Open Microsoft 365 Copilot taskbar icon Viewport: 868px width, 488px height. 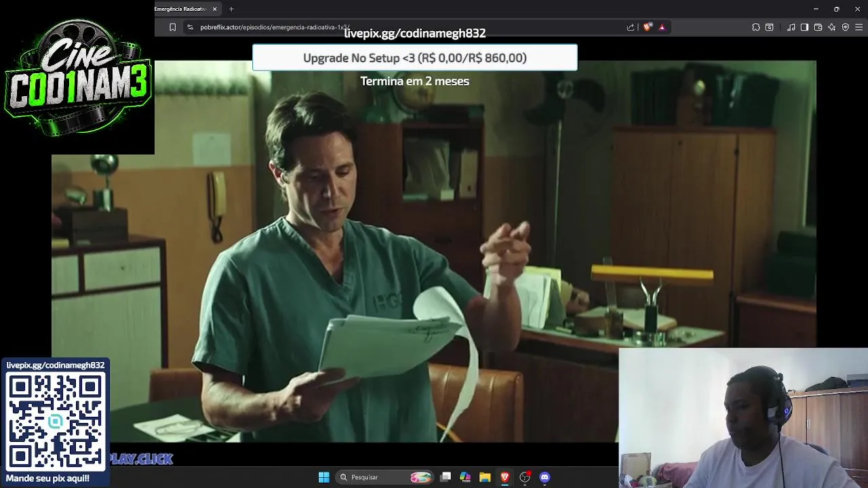(x=465, y=477)
